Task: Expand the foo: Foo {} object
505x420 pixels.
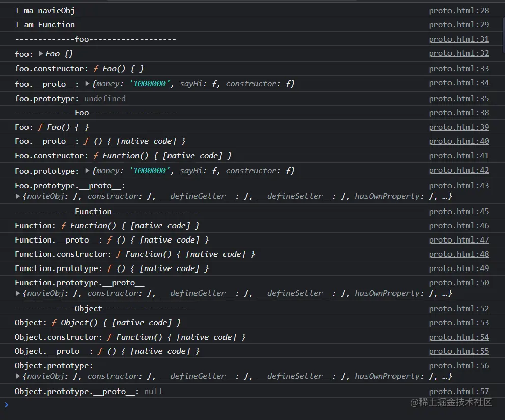Action: click(x=41, y=54)
